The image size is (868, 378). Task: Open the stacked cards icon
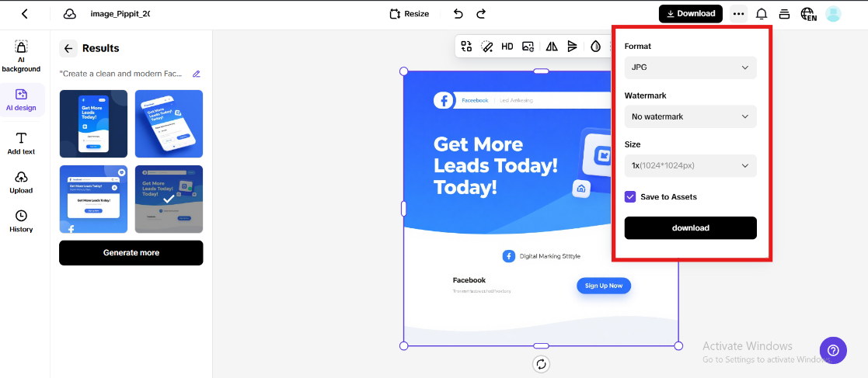pos(784,14)
